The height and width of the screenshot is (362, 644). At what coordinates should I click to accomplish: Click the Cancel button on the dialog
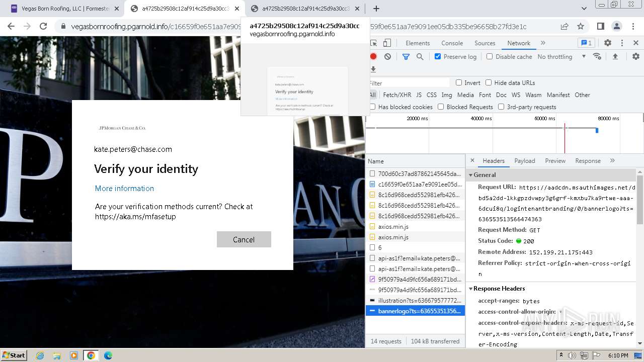point(244,239)
